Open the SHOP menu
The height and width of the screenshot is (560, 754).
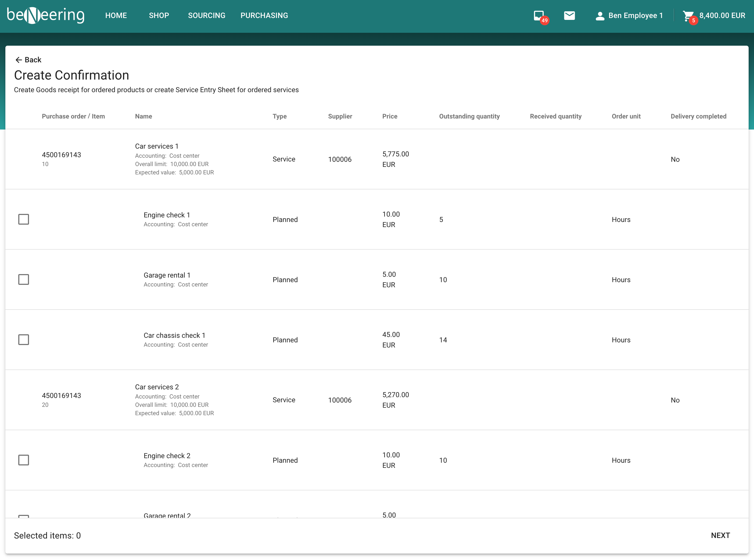click(159, 16)
